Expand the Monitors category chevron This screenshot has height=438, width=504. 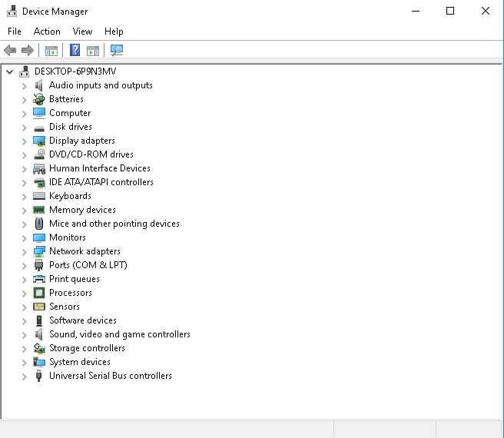point(24,238)
